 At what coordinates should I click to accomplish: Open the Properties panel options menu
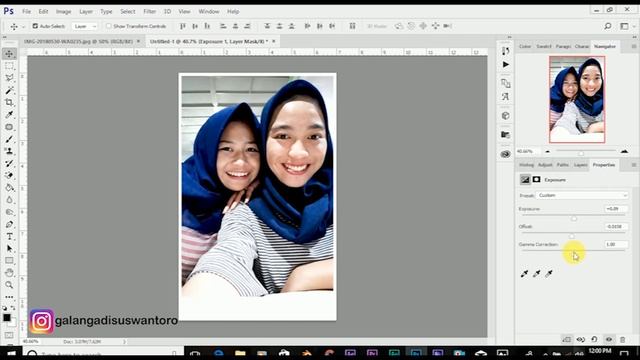pos(633,165)
